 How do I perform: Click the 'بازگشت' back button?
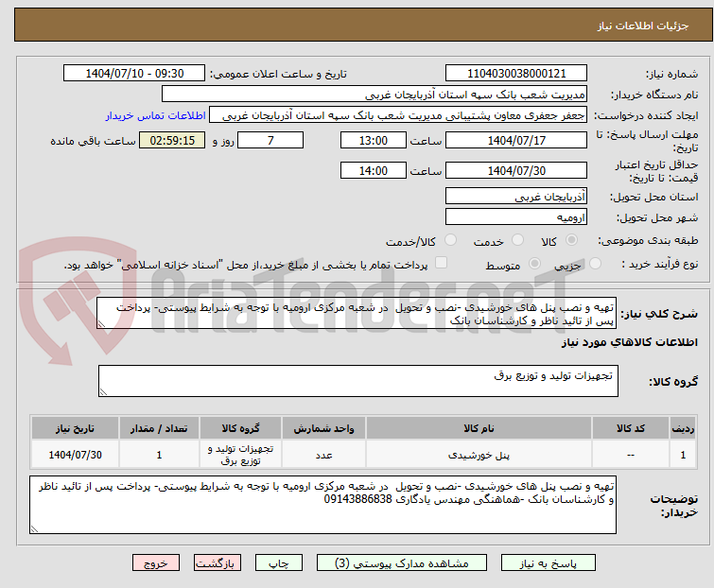point(218,563)
